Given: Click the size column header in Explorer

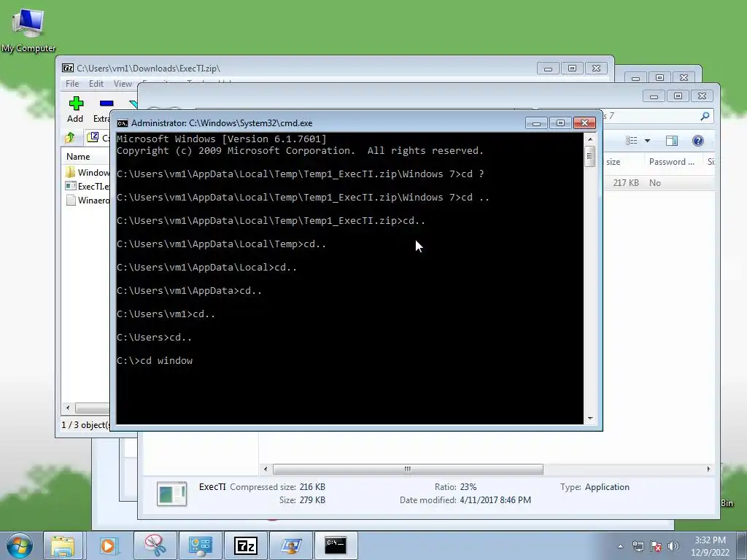Looking at the screenshot, I should click(613, 162).
